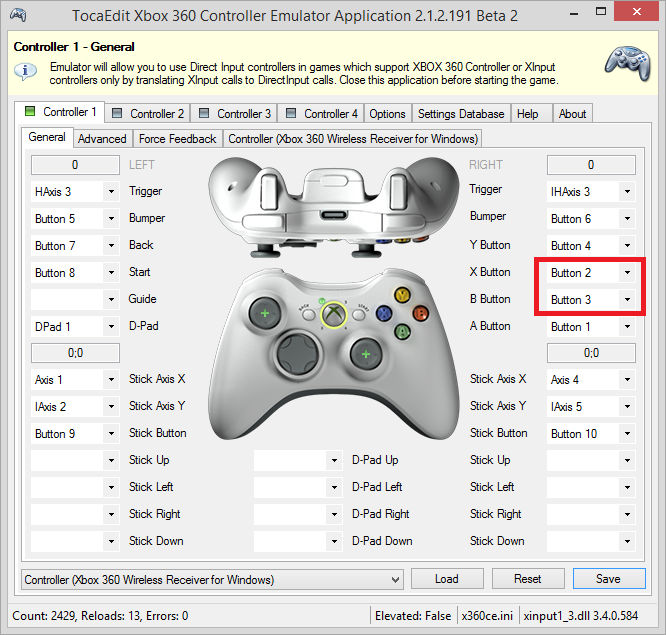Click the blue gamepad image in header
This screenshot has height=635, width=666.
(628, 63)
